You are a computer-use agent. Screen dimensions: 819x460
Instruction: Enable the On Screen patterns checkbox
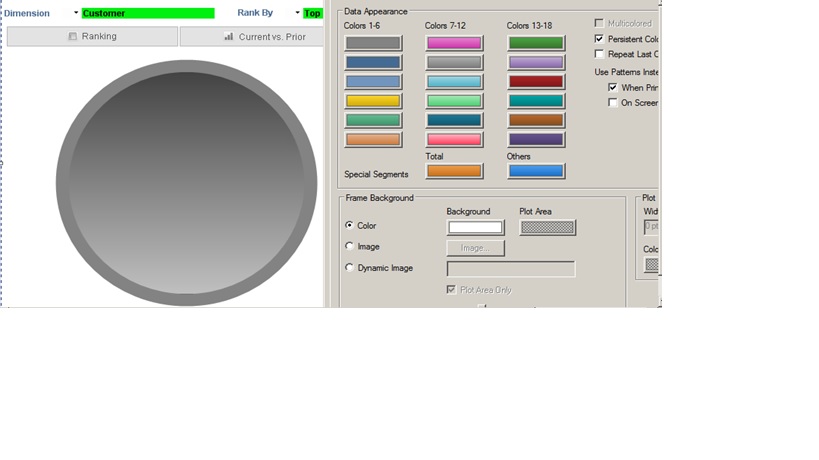[x=613, y=102]
